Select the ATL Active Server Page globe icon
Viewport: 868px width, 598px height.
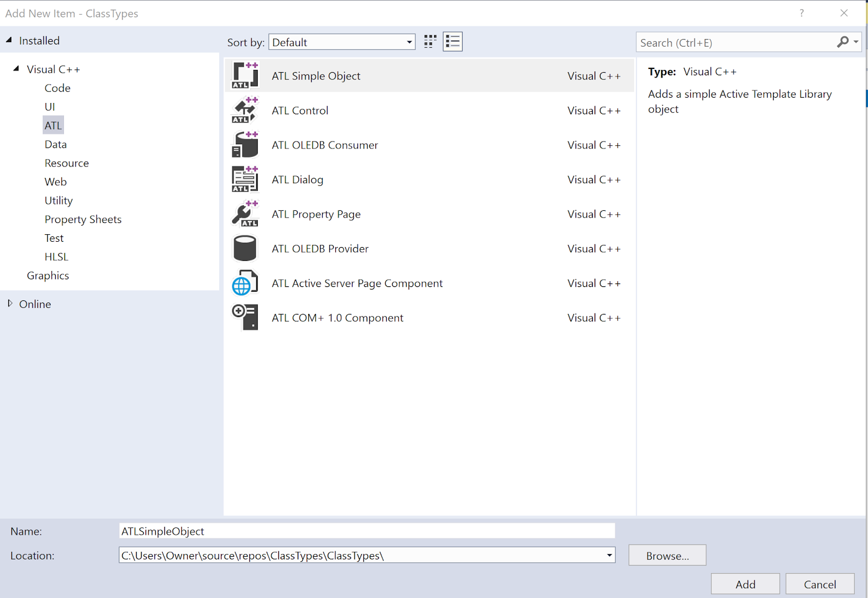point(245,283)
